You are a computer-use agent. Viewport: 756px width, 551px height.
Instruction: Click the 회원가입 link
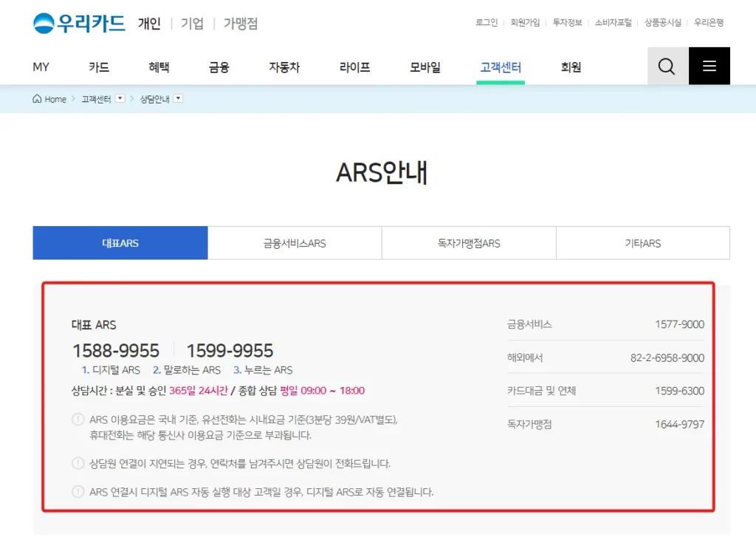click(x=525, y=23)
